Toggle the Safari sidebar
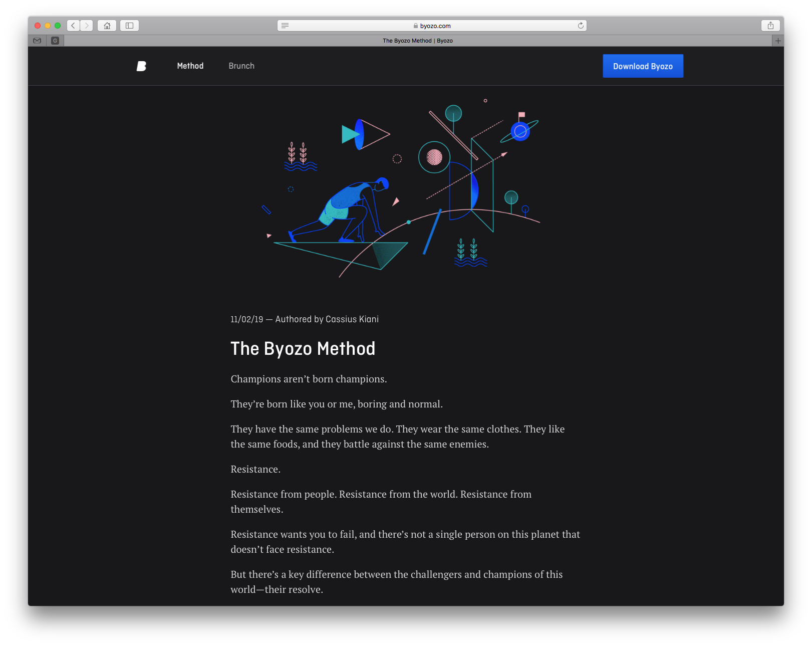The image size is (812, 646). click(129, 26)
